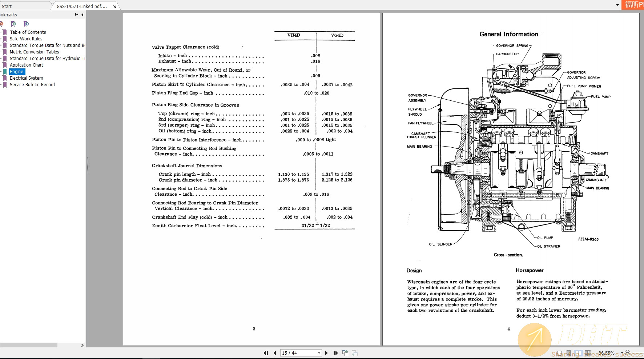
Task: Click the VG4D column header
Action: (x=337, y=35)
